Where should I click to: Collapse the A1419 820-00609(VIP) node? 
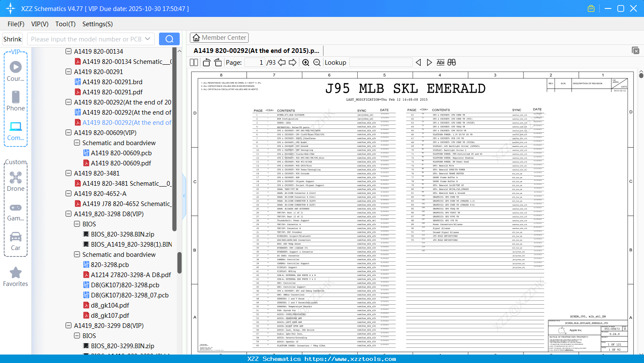(69, 132)
